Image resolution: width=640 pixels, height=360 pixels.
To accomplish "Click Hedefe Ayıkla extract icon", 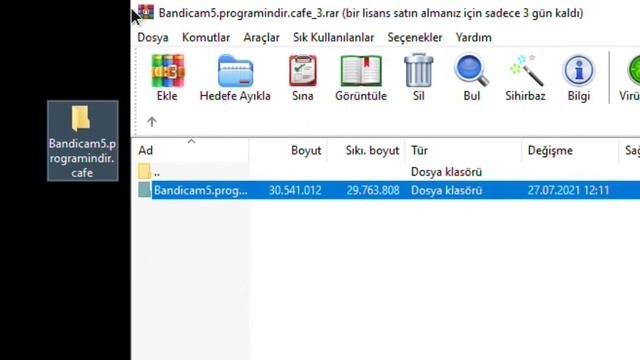I will [x=236, y=71].
